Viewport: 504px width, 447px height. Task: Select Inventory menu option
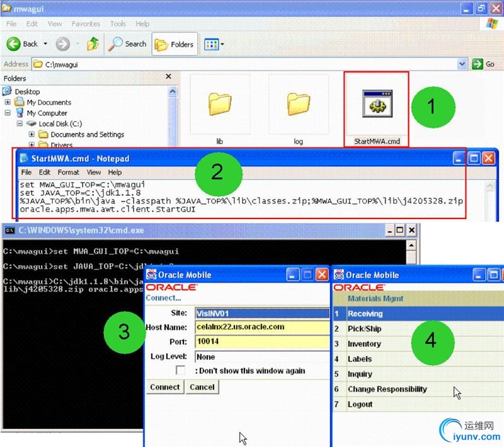click(418, 344)
